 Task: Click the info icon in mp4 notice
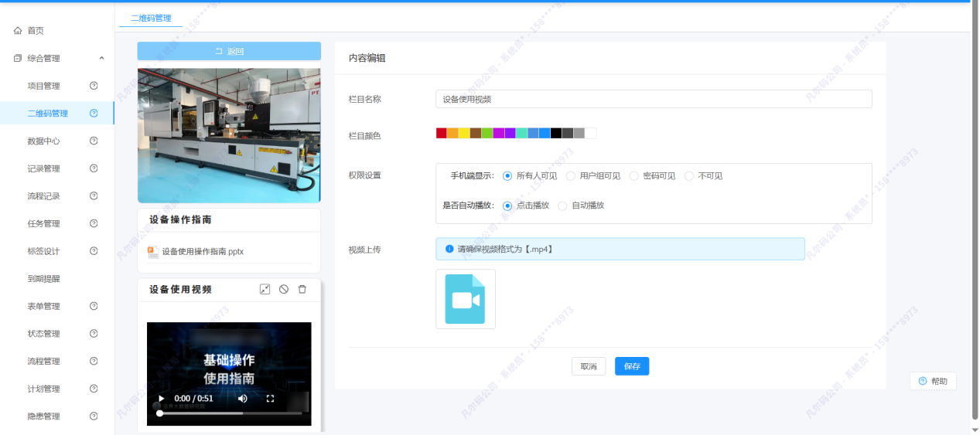coord(449,249)
